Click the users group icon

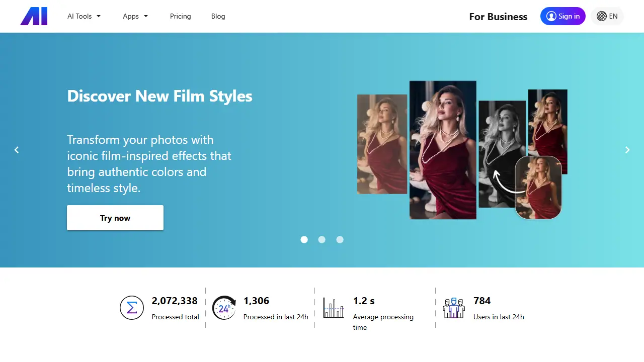click(x=454, y=308)
